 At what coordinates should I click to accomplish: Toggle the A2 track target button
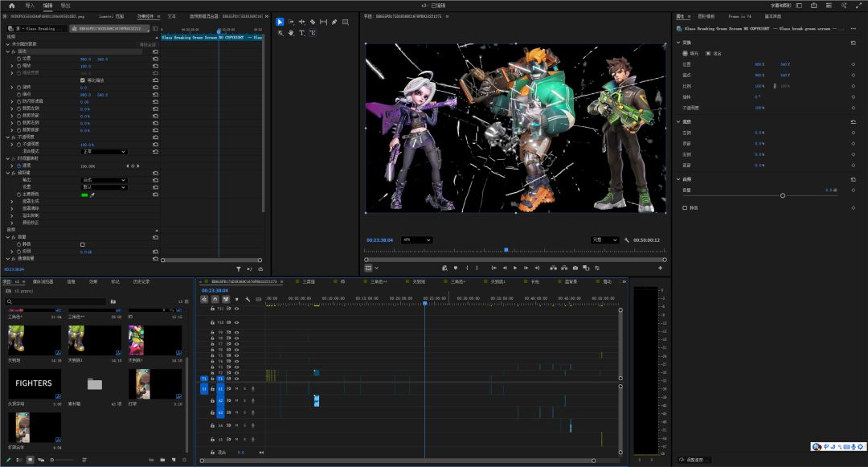pyautogui.click(x=220, y=400)
